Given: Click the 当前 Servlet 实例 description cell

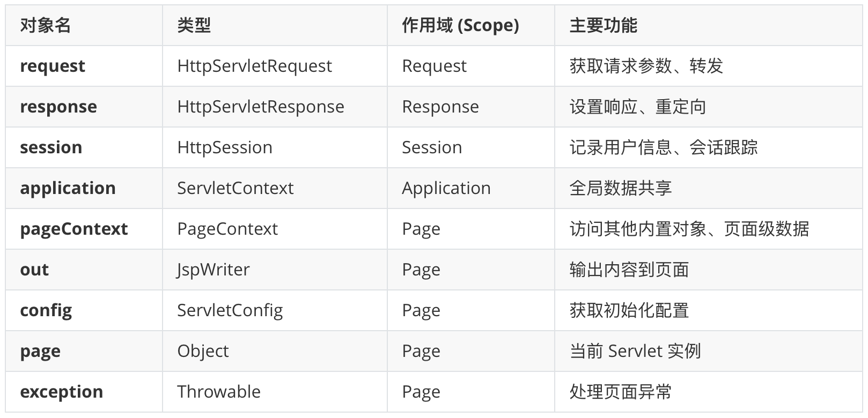Looking at the screenshot, I should (x=635, y=351).
